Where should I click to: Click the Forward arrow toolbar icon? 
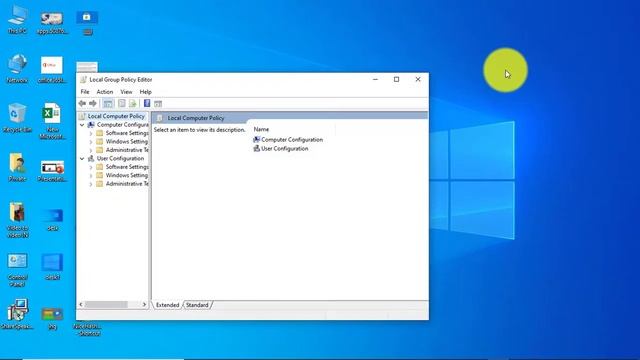[93, 104]
